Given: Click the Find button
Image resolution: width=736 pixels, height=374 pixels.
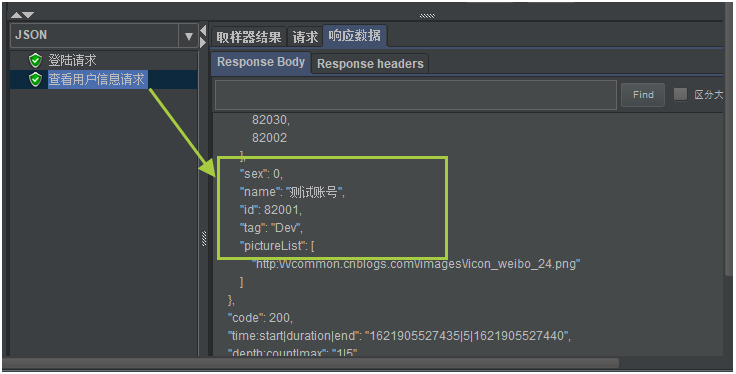Looking at the screenshot, I should (643, 95).
